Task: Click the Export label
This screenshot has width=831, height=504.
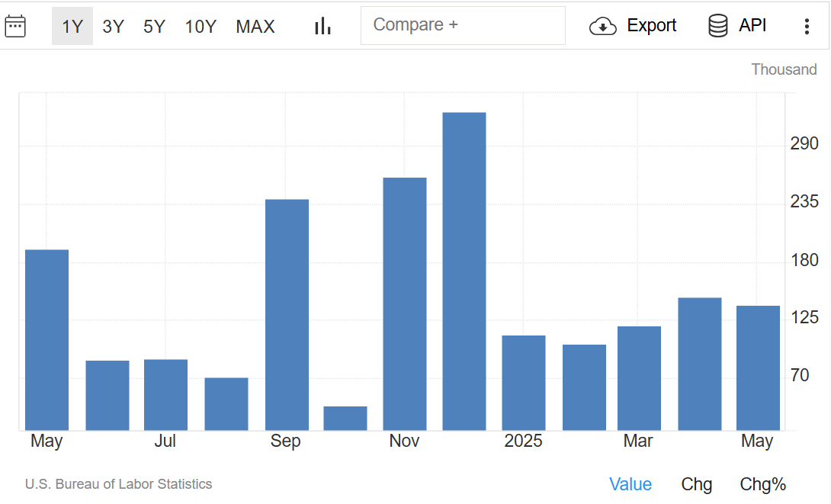Action: pyautogui.click(x=651, y=25)
